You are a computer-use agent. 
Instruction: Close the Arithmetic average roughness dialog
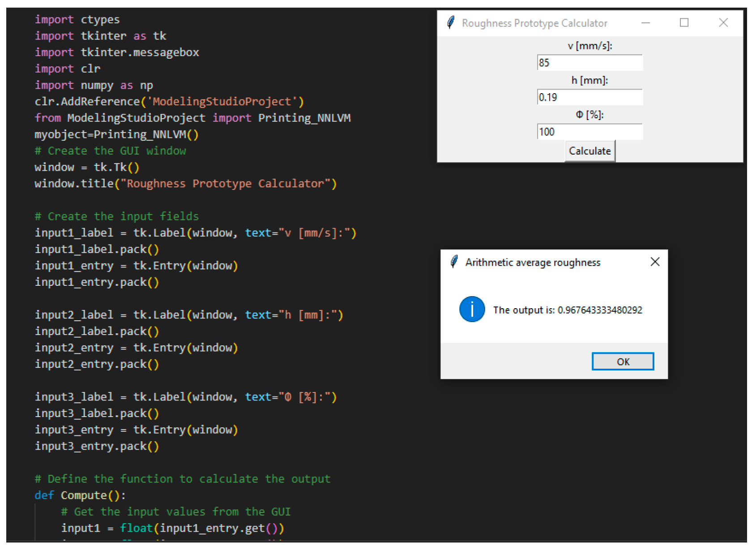(x=655, y=262)
